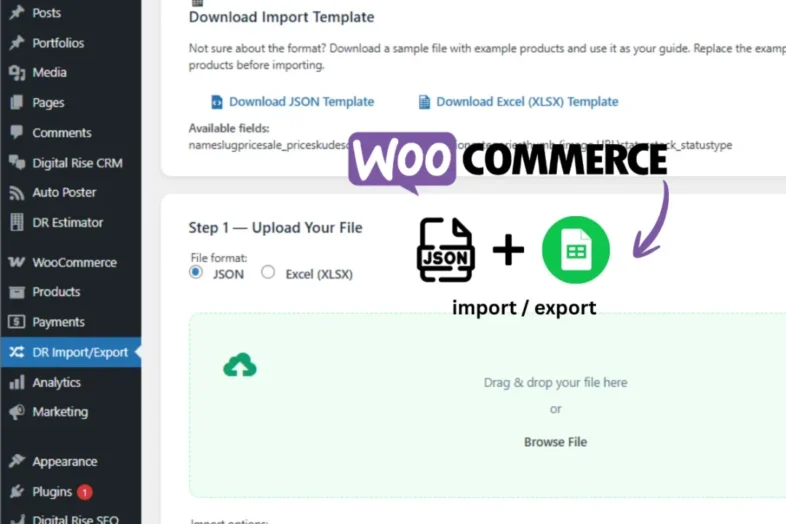Click the Browse File button

[555, 442]
